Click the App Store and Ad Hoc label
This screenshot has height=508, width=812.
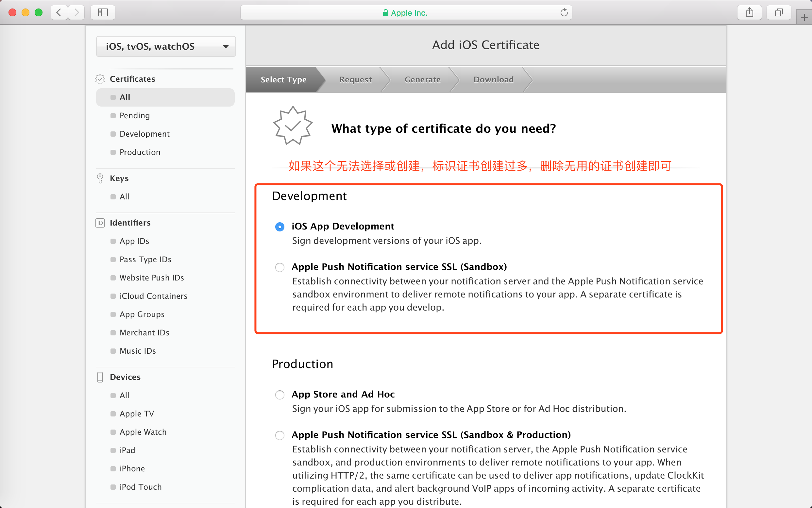tap(343, 395)
